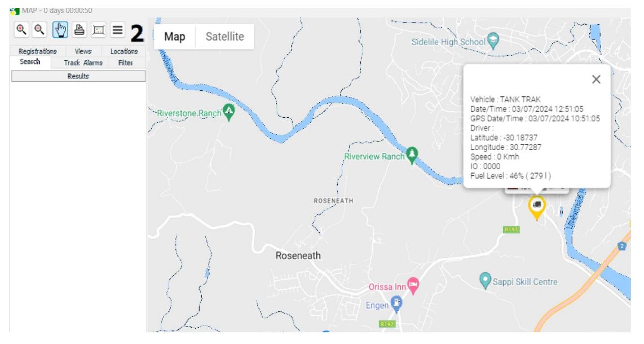Click the Orissa Inn hotel marker
The width and height of the screenshot is (644, 344).
click(413, 285)
